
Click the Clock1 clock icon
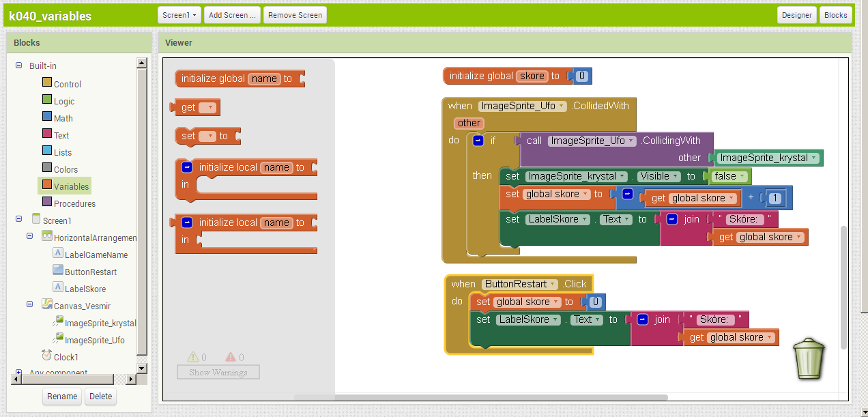47,356
